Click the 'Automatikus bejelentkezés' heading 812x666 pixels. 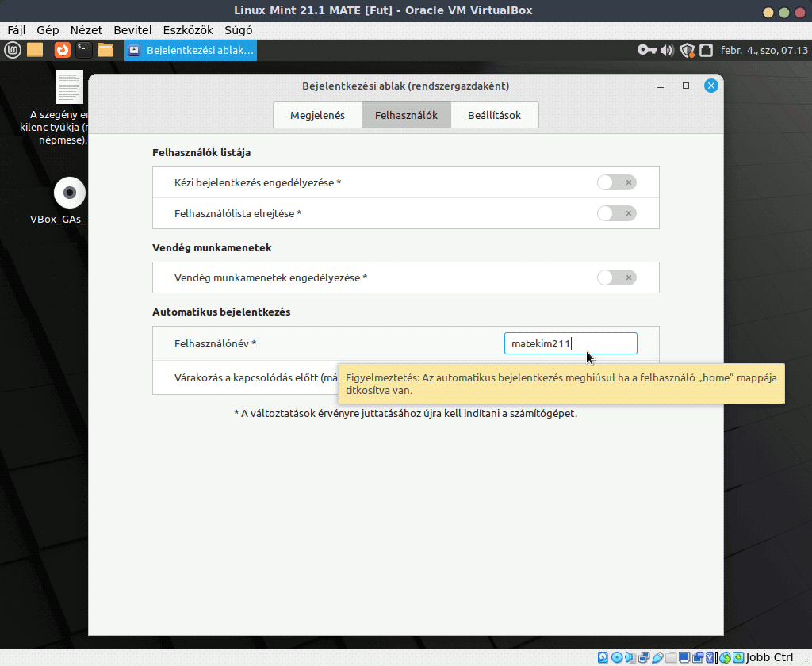point(221,312)
